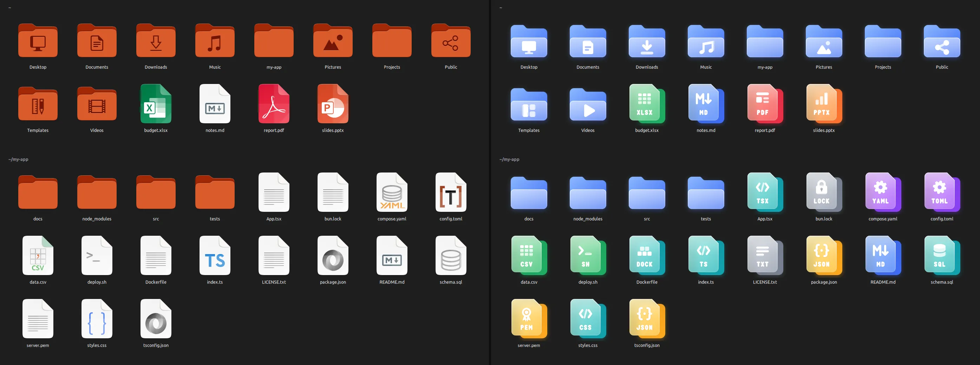
Task: Open the orange Desktop folder icon
Action: [38, 41]
